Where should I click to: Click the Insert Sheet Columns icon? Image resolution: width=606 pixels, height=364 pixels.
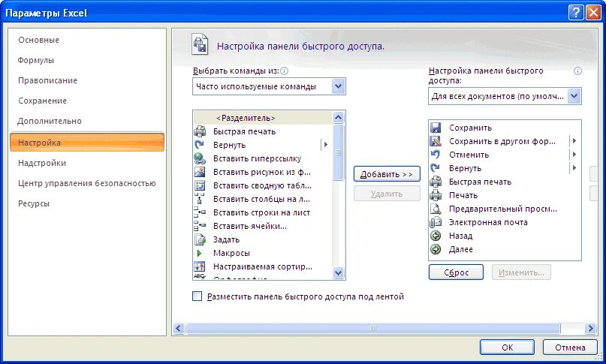[x=200, y=199]
